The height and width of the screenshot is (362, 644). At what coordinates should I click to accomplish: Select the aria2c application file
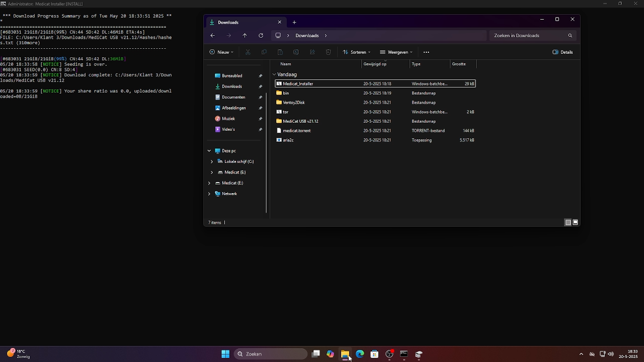(x=375, y=140)
